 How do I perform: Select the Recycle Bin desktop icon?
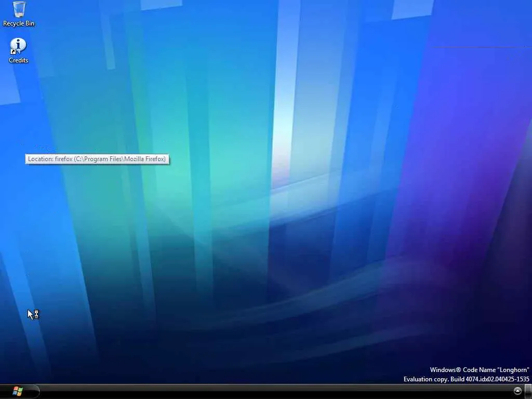point(19,9)
